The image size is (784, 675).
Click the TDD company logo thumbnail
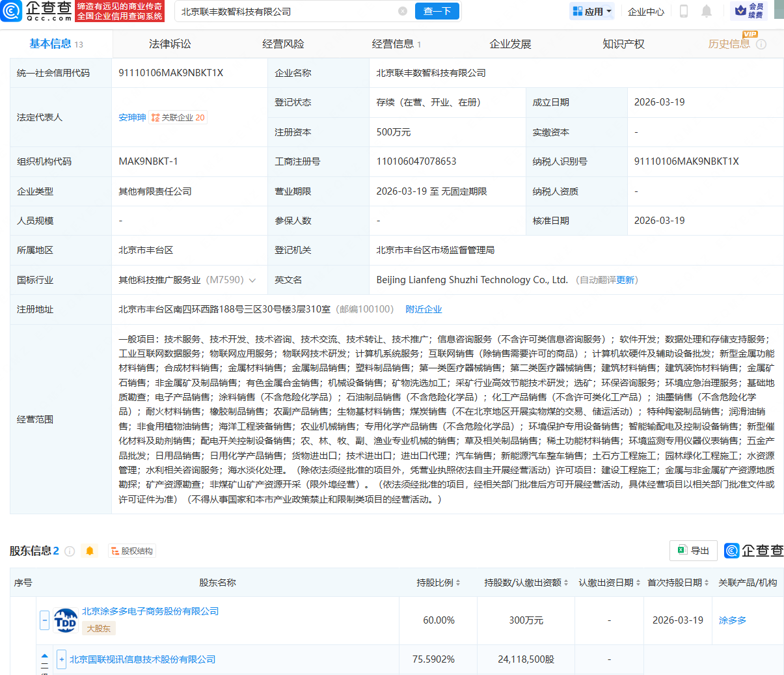coord(65,620)
